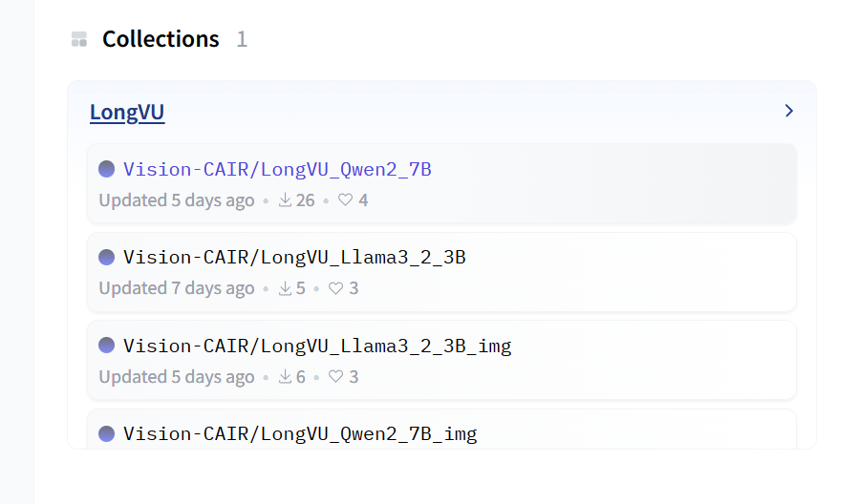Click avatar icon beside LongVU_Qwen2_7B_img

tap(107, 433)
